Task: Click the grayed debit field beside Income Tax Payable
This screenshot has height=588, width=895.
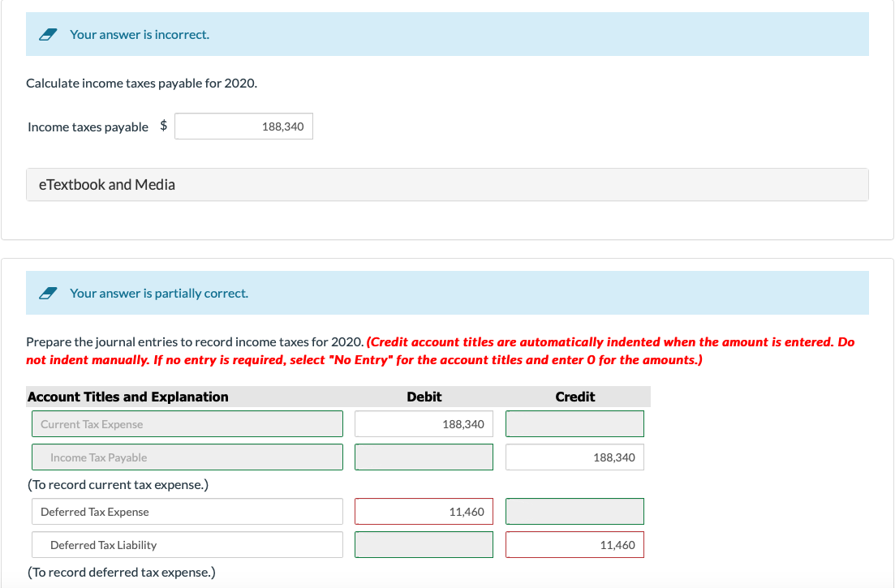Action: [423, 457]
